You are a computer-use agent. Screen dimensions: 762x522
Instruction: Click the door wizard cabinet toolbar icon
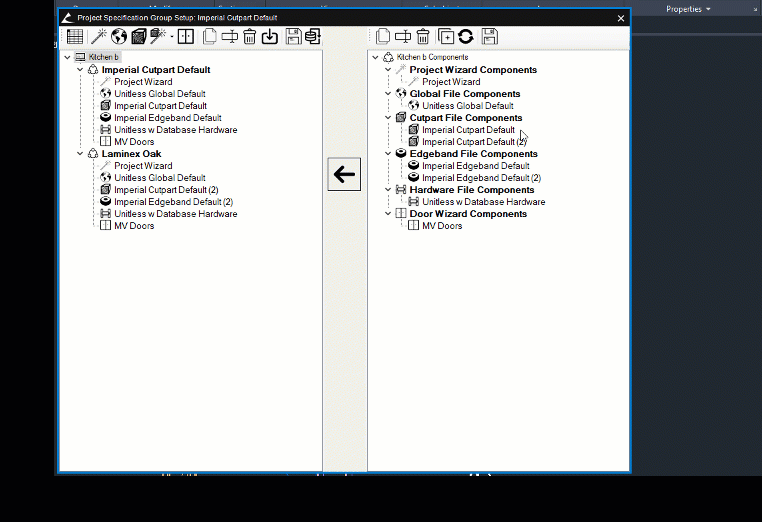coord(186,37)
